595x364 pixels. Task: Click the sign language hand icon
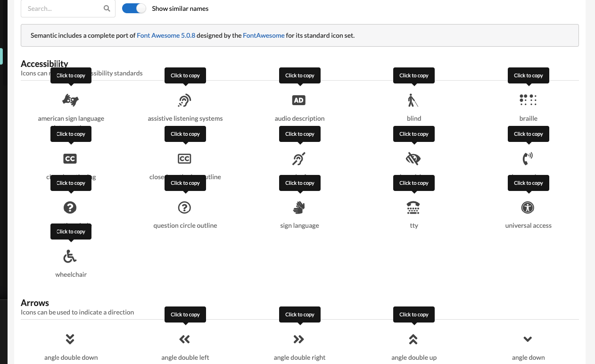[299, 207]
